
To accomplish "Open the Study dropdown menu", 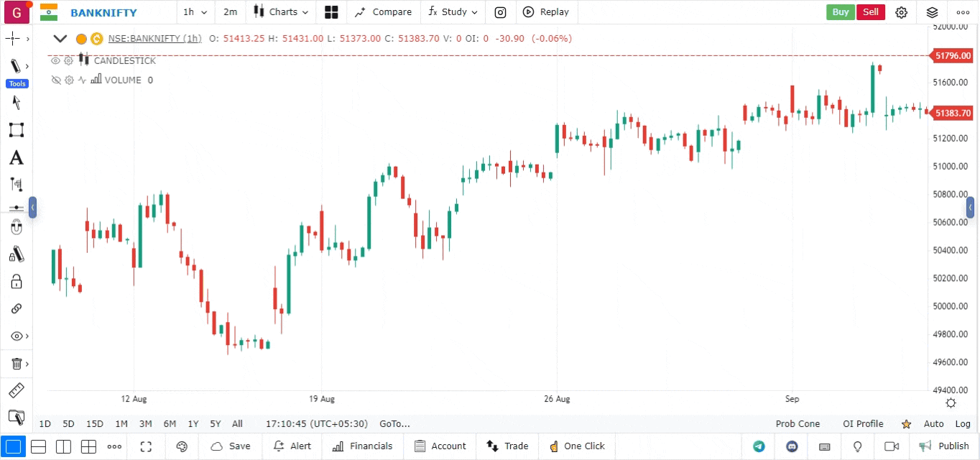I will click(452, 12).
